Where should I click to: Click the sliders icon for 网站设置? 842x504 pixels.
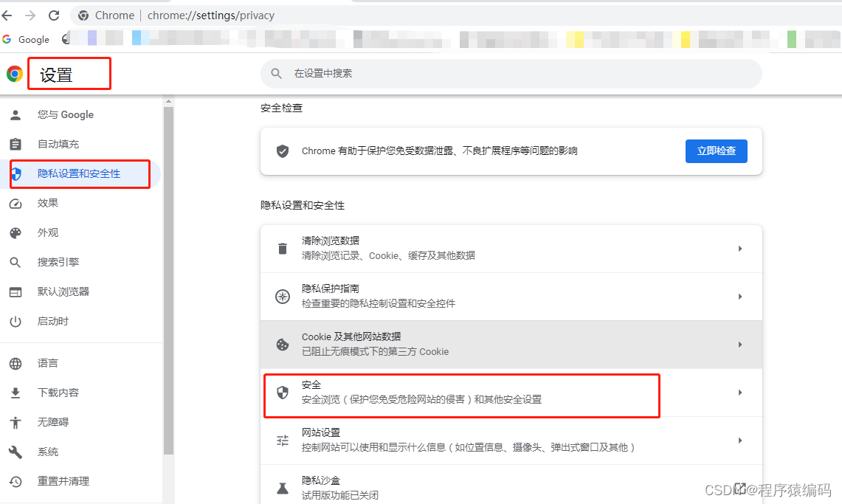(x=283, y=441)
